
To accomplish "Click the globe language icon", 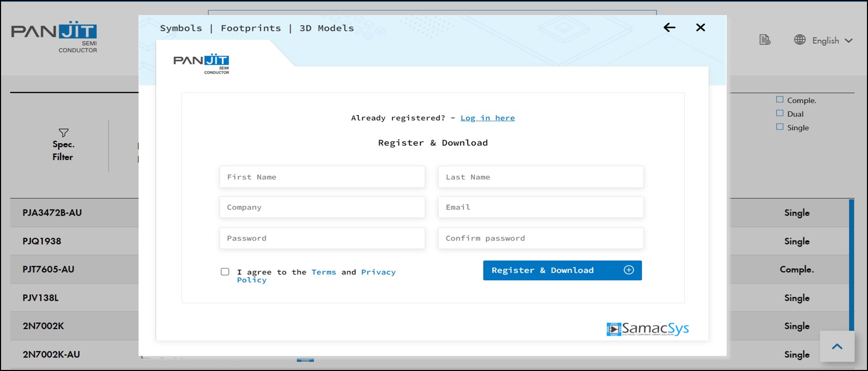I will click(x=800, y=40).
